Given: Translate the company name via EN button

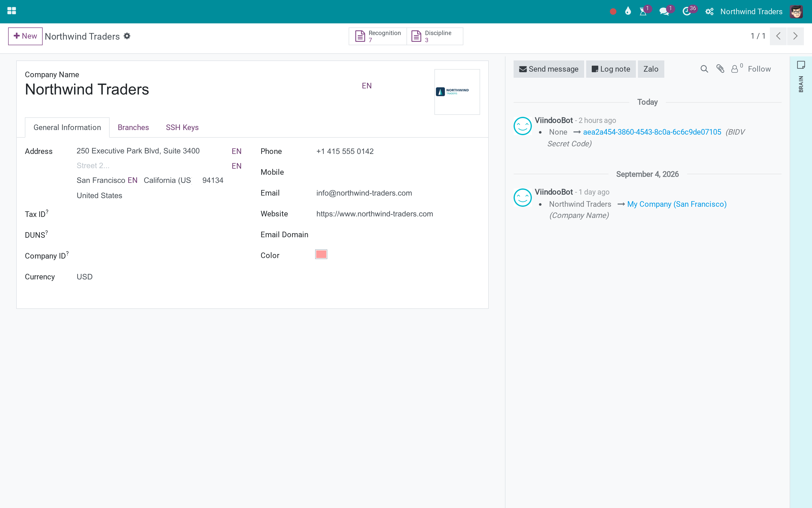Looking at the screenshot, I should (366, 86).
